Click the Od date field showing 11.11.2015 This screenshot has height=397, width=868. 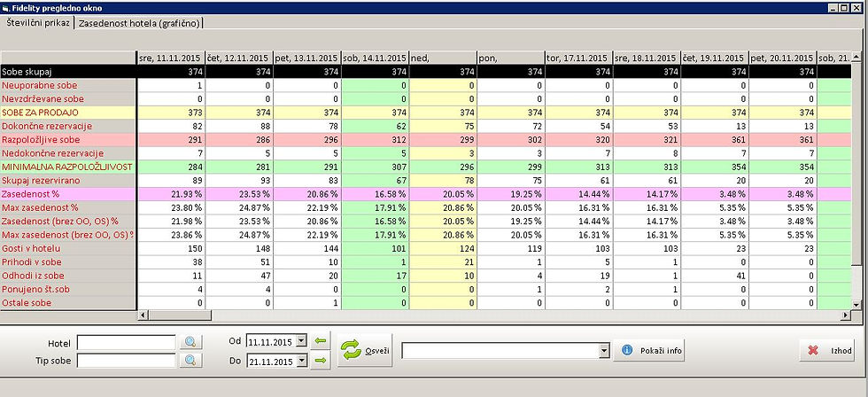(271, 341)
